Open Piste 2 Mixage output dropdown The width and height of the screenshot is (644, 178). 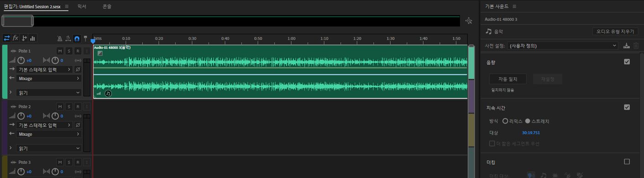tap(49, 134)
